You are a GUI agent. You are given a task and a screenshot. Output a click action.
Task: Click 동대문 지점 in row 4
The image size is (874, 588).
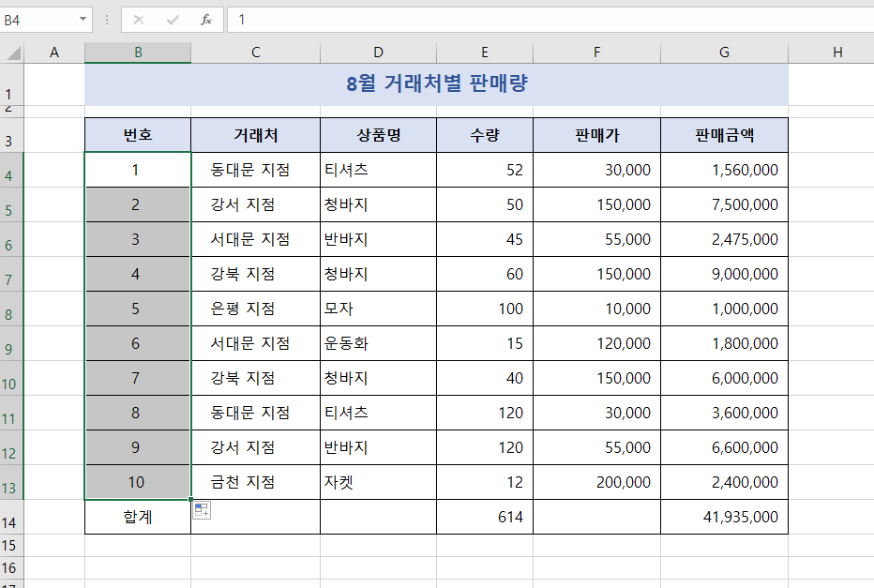pos(255,170)
